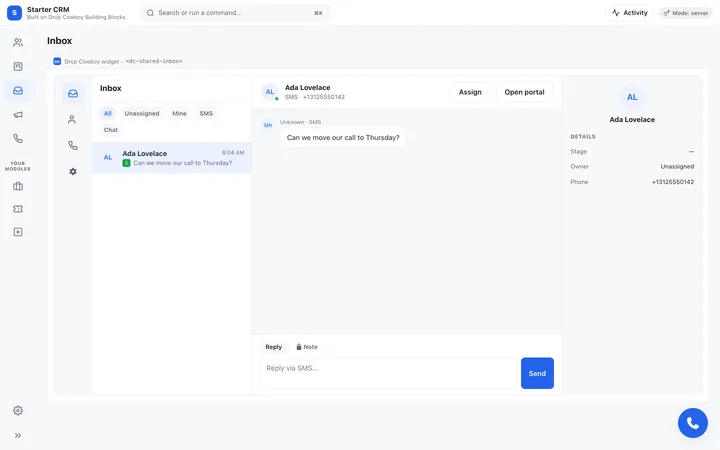Image resolution: width=720 pixels, height=450 pixels.
Task: Click the Stage label in details
Action: click(x=579, y=152)
